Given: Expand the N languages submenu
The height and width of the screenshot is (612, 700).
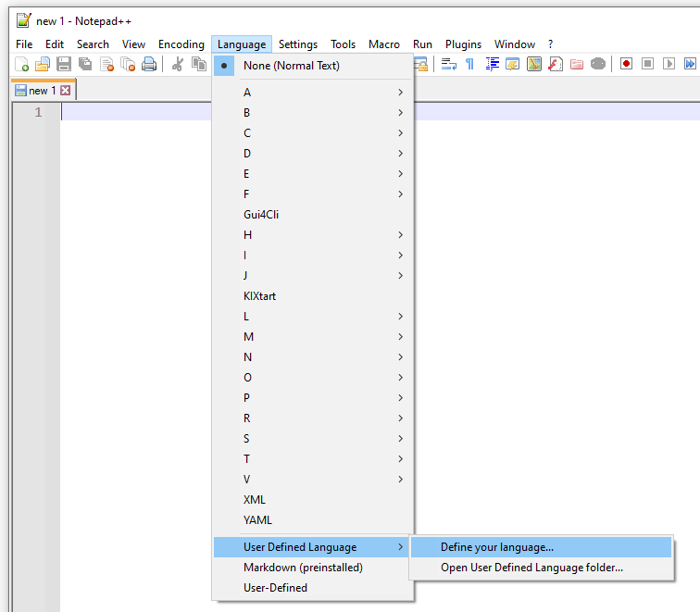Looking at the screenshot, I should [313, 357].
